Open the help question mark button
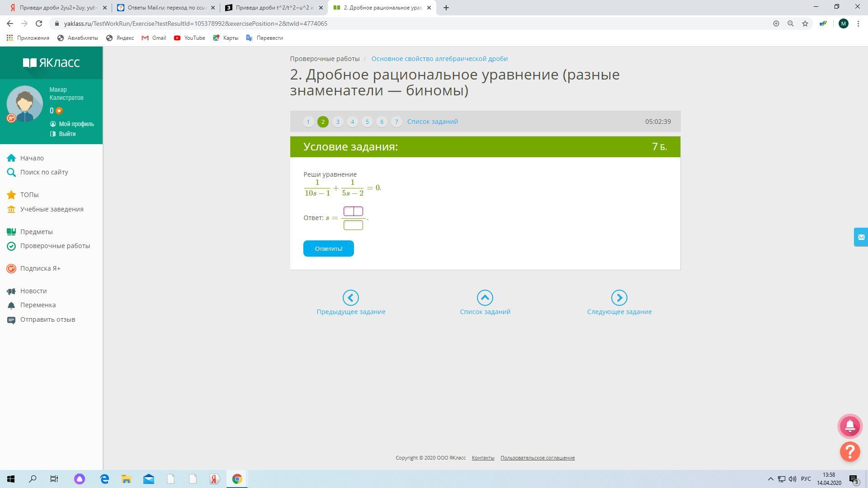868x488 pixels. (x=850, y=451)
